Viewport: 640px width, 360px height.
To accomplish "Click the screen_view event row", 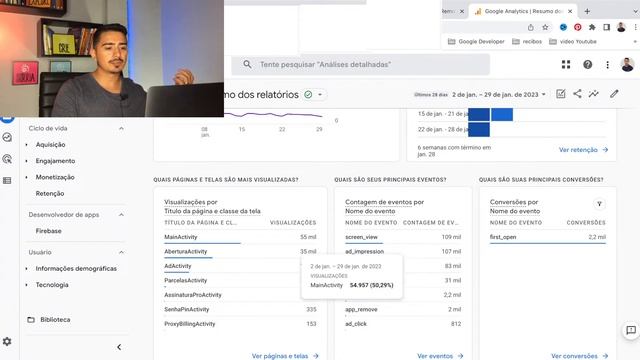I will point(403,237).
